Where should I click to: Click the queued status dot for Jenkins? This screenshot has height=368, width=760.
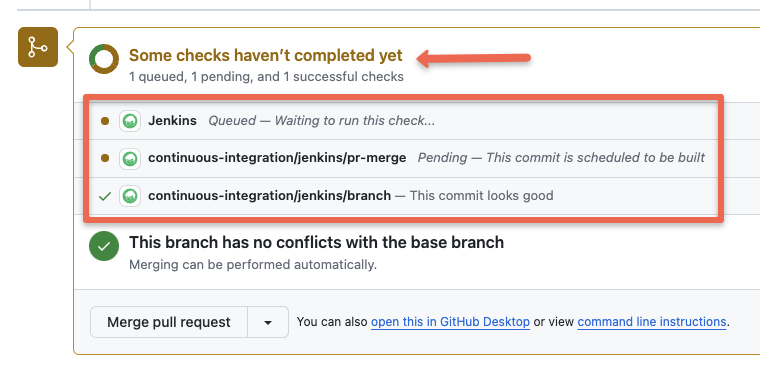coord(105,121)
